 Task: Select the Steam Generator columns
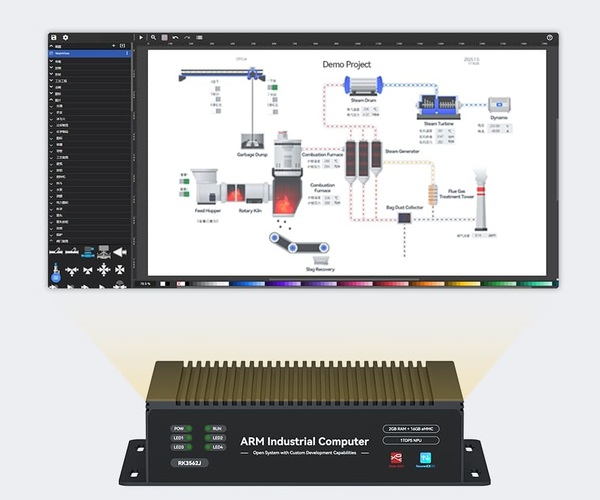point(363,162)
